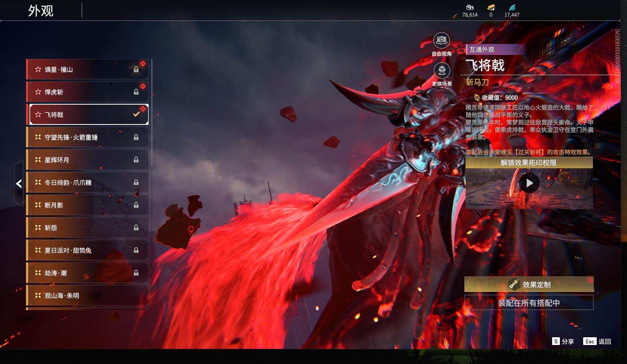The image size is (627, 364).
Task: Select the 星辉环月 skin
Action: pos(87,160)
